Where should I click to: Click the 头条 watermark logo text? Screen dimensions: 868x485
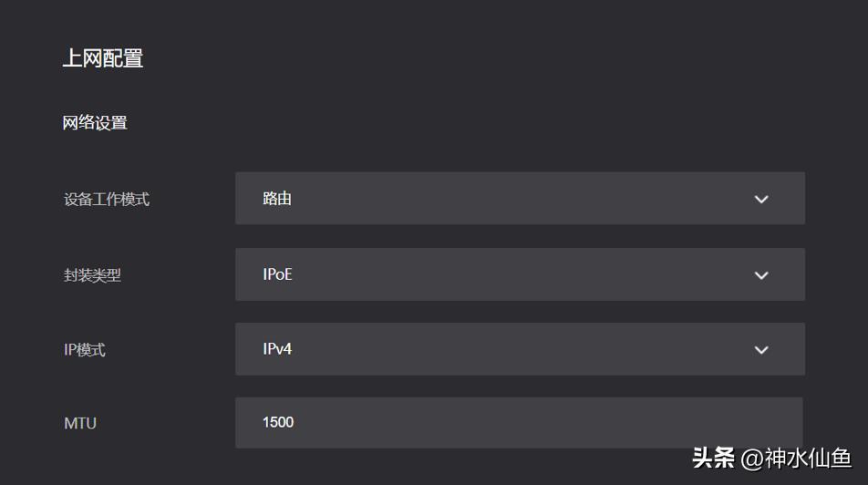713,458
